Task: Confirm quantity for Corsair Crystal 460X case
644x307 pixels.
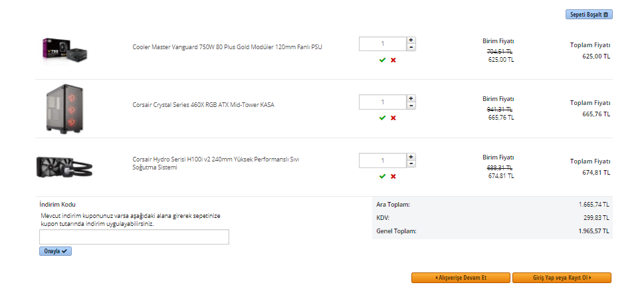Action: click(x=382, y=118)
